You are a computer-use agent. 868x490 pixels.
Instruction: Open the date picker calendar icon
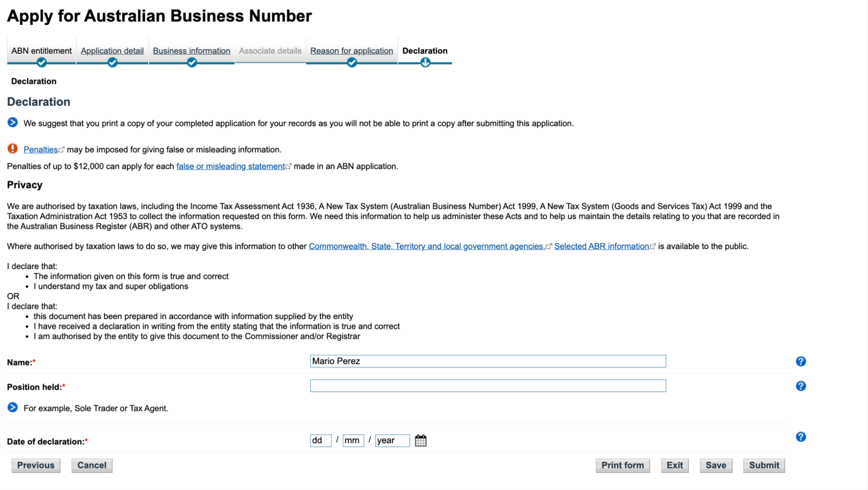point(420,440)
